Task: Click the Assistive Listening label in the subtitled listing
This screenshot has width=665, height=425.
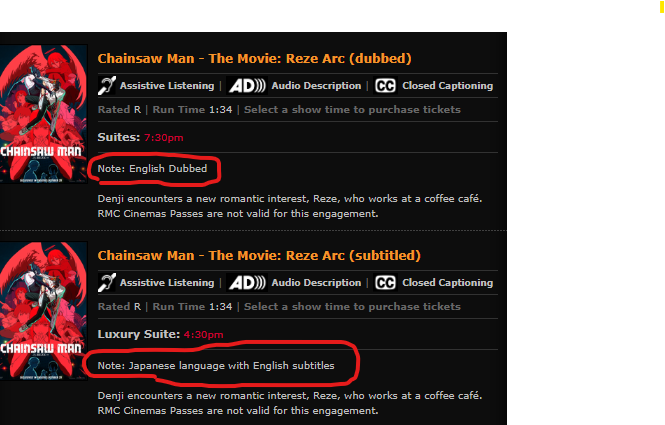Action: 167,283
